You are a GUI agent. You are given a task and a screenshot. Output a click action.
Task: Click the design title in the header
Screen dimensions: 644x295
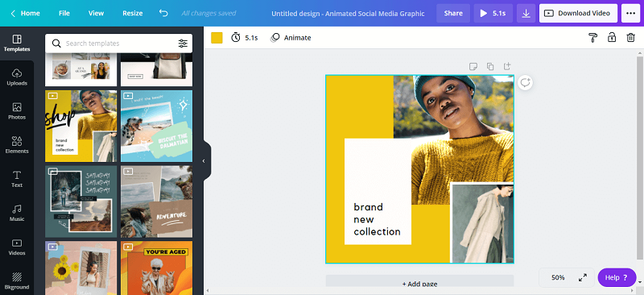348,14
